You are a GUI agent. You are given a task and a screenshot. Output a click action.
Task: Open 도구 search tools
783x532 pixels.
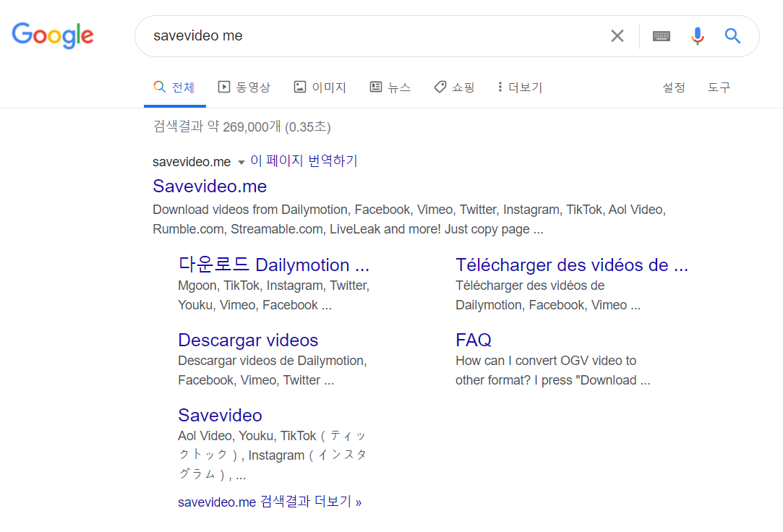(719, 87)
